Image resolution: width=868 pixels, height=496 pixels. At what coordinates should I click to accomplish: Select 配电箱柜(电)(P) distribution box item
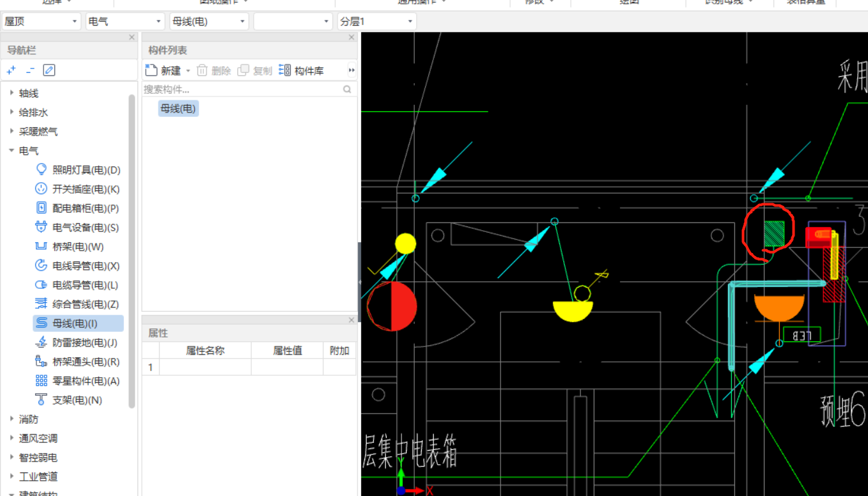[78, 208]
